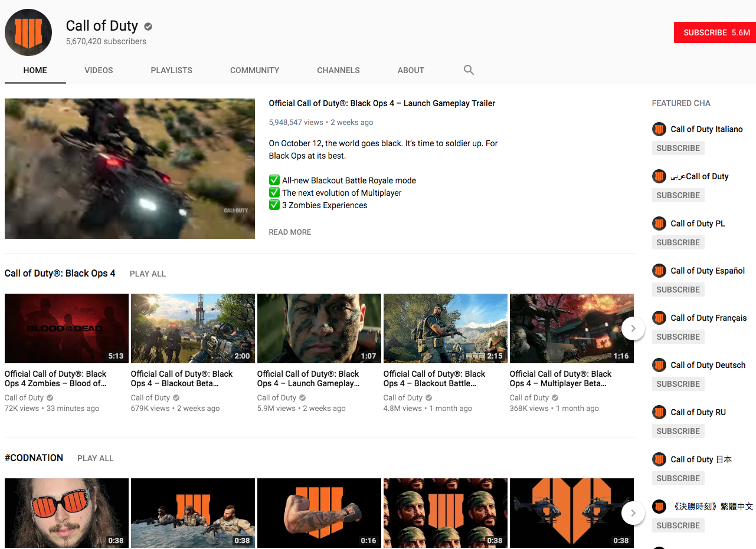Show next videos in the Black Ops 4 row
756x549 pixels.
[633, 328]
